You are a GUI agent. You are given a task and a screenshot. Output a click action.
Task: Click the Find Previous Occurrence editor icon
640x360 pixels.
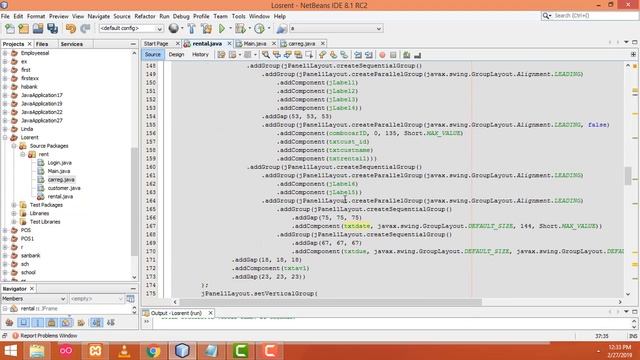(x=277, y=55)
